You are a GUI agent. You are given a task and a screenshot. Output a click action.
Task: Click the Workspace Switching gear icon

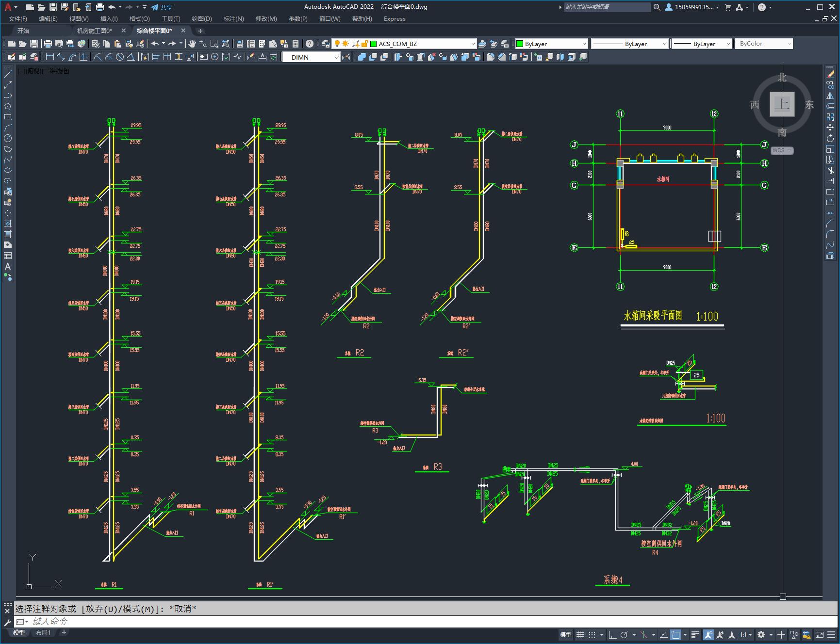761,634
